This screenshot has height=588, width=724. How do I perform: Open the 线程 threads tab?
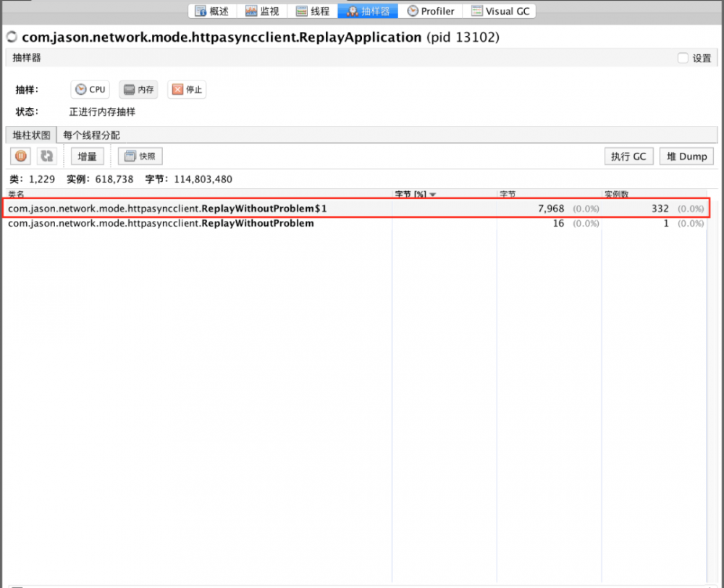pyautogui.click(x=313, y=11)
